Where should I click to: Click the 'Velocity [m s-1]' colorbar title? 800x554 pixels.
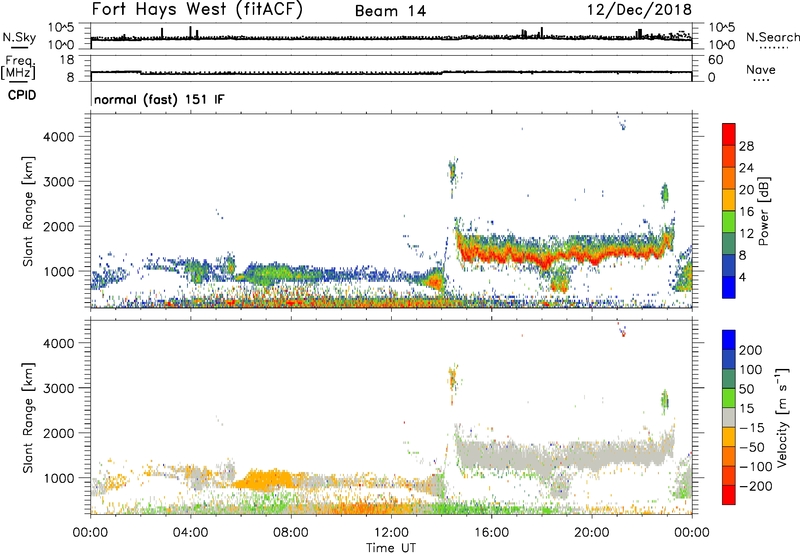click(781, 417)
